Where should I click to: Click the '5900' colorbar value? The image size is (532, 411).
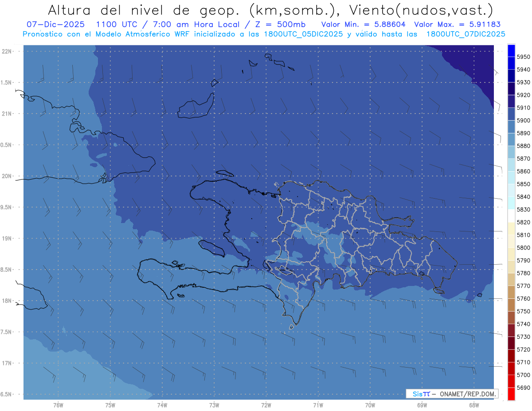pyautogui.click(x=524, y=120)
